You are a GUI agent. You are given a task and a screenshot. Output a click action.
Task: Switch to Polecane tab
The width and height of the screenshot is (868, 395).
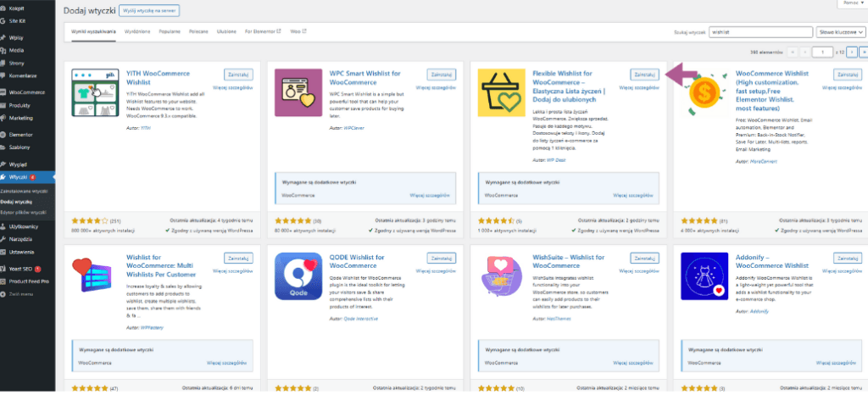pos(198,32)
